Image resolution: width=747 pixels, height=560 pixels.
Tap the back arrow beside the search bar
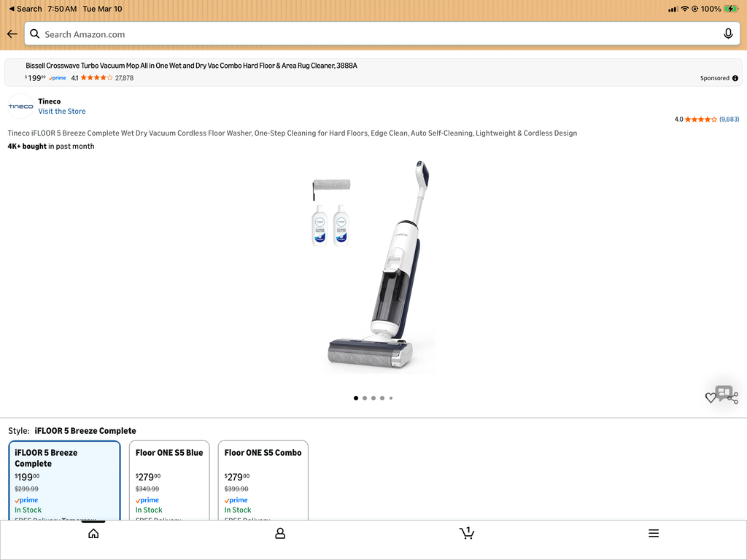pos(12,34)
